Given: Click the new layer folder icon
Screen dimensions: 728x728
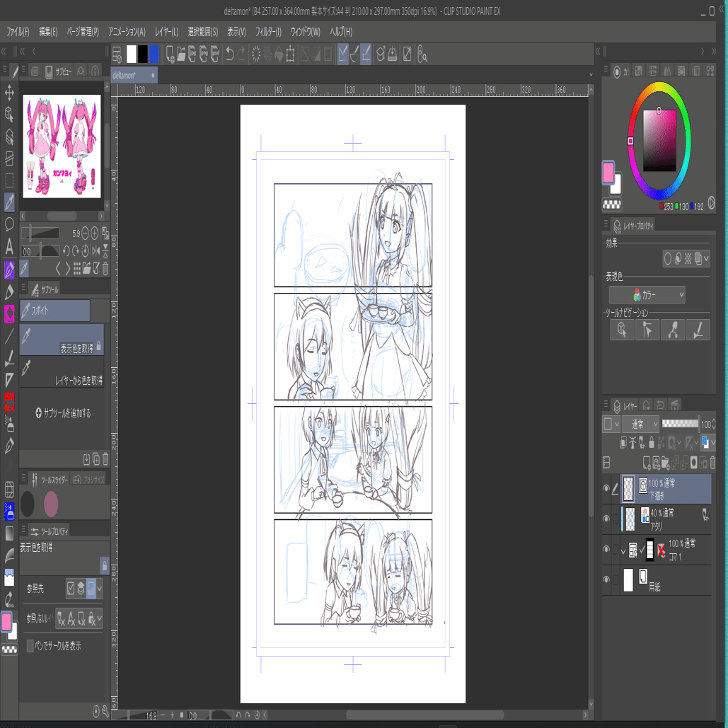Looking at the screenshot, I should (665, 463).
